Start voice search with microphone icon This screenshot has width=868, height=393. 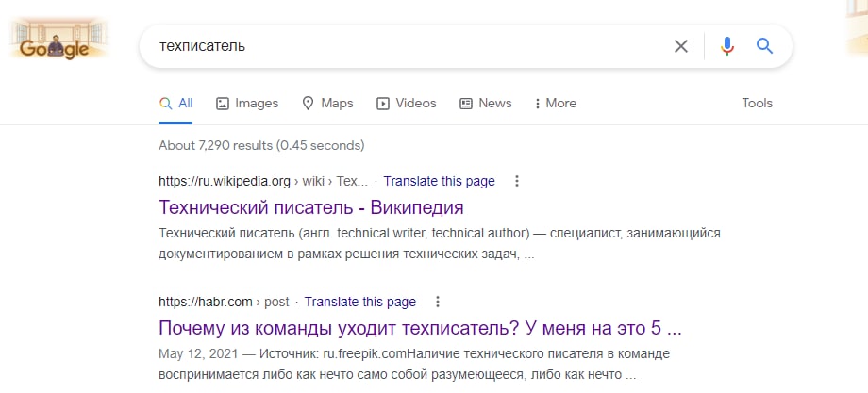pyautogui.click(x=726, y=46)
